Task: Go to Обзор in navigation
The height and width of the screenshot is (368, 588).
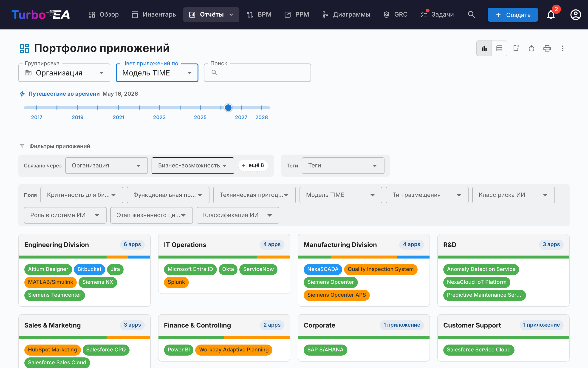Action: 104,14
